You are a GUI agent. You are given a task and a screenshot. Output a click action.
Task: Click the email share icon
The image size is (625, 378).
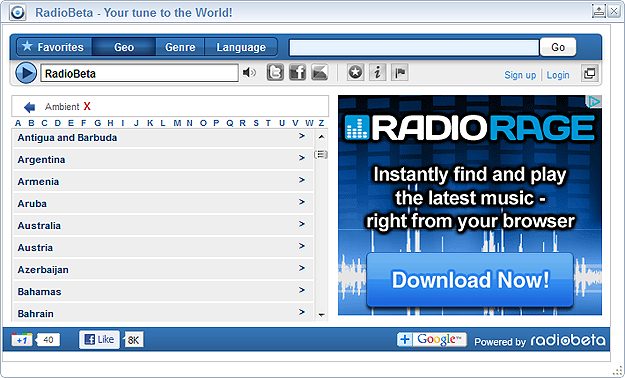tap(320, 73)
